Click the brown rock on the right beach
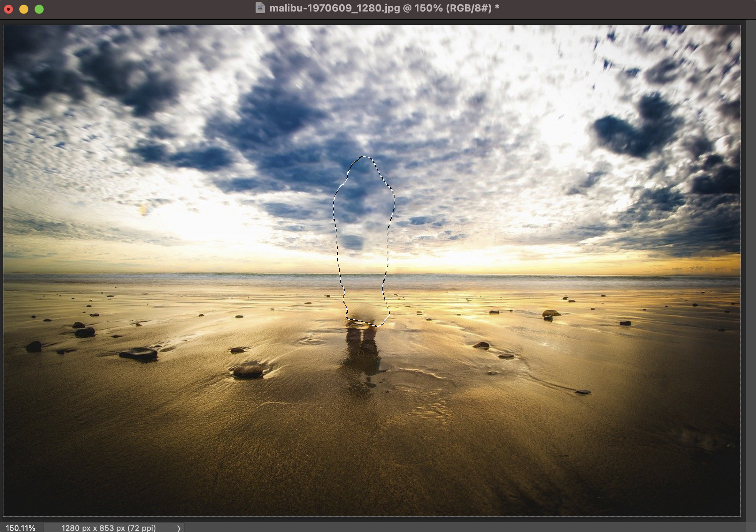Image resolution: width=756 pixels, height=532 pixels. coord(551,314)
